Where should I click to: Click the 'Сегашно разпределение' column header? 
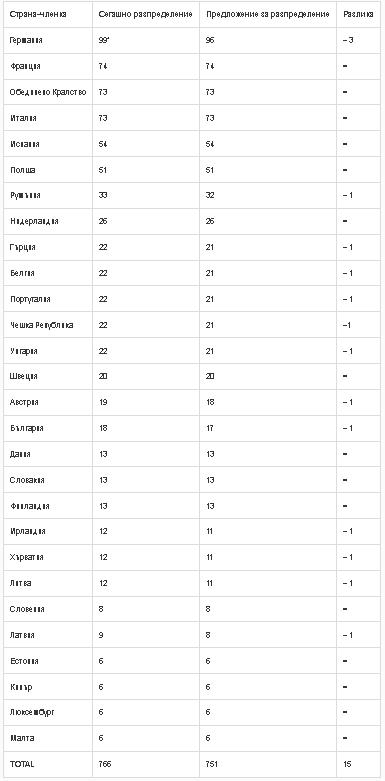coord(145,14)
